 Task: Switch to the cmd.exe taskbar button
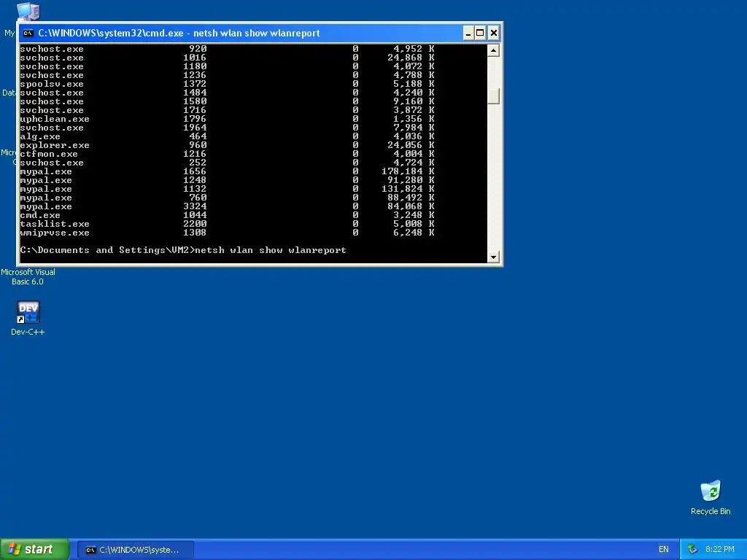(136, 550)
